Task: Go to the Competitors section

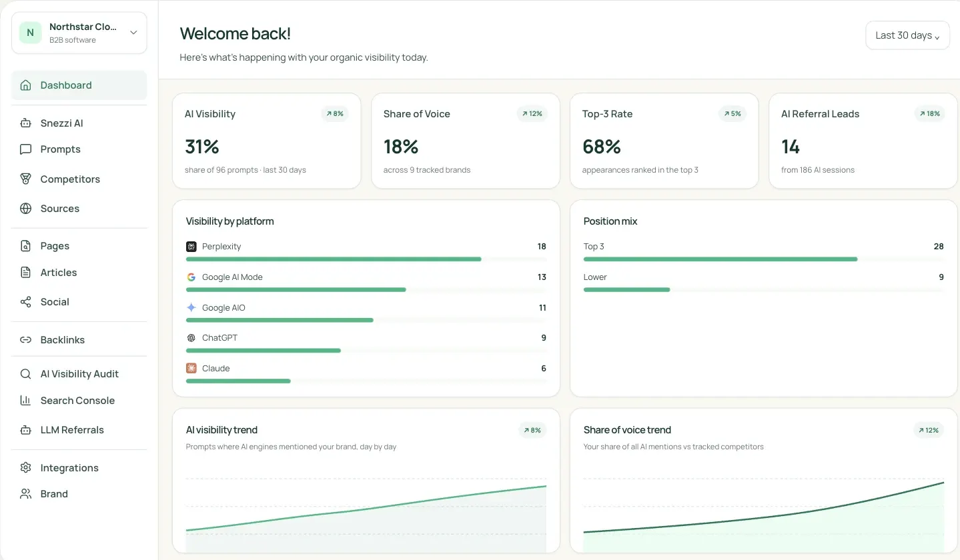Action: click(79, 179)
